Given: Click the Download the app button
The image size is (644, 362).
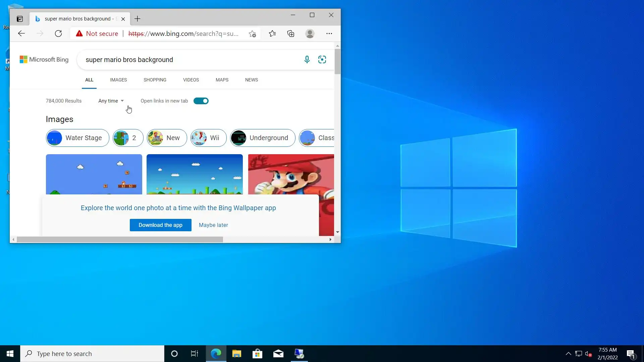Looking at the screenshot, I should tap(160, 225).
